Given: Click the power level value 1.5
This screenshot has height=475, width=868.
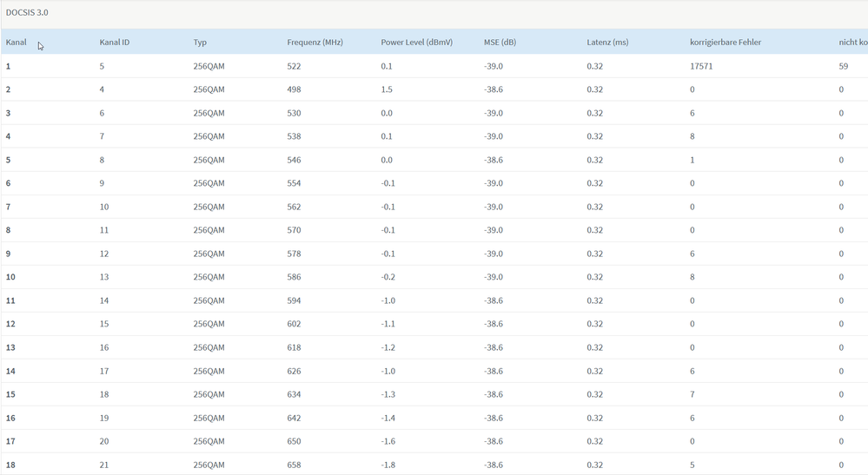Looking at the screenshot, I should point(387,89).
